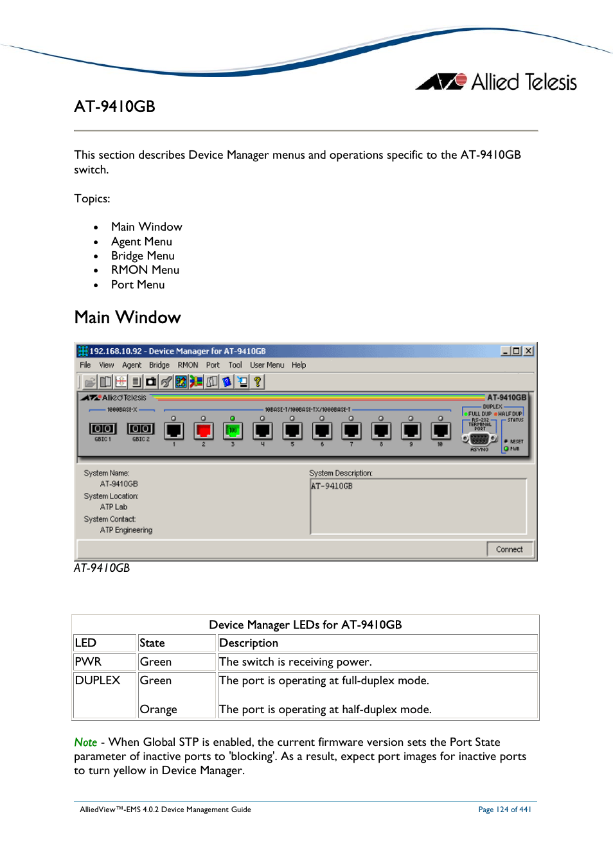Click the Bridge Menu topic entry

143,256
